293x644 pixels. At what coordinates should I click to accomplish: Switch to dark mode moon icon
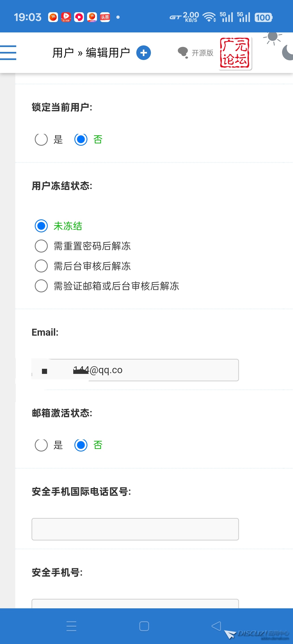(288, 53)
